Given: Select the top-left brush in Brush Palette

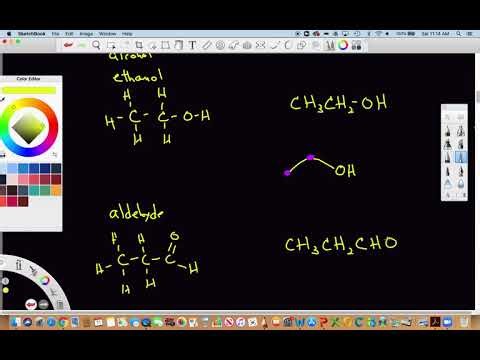Looking at the screenshot, I should click(x=448, y=131).
